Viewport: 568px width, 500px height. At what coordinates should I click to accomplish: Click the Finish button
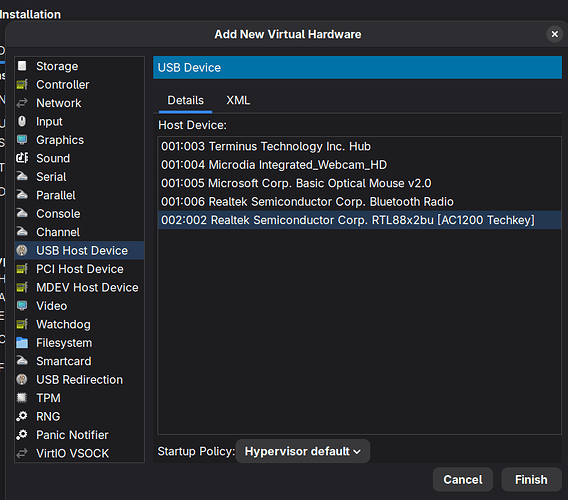coord(531,480)
